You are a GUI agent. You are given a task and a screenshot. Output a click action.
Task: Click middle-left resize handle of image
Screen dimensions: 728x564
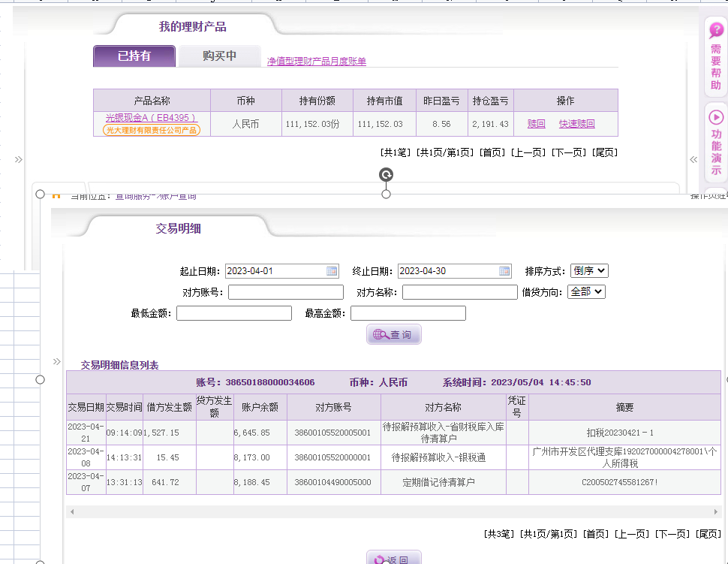[41, 379]
